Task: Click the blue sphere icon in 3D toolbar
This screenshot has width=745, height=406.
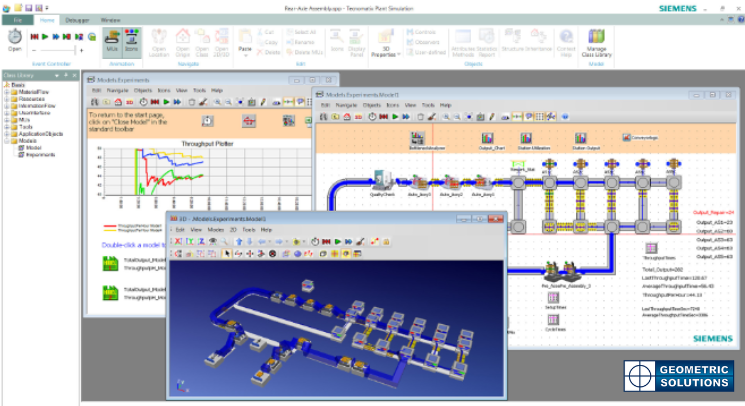Action: point(297,254)
